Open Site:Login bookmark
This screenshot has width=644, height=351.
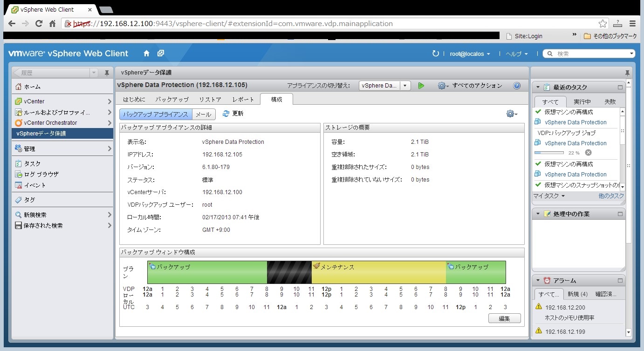pyautogui.click(x=524, y=36)
